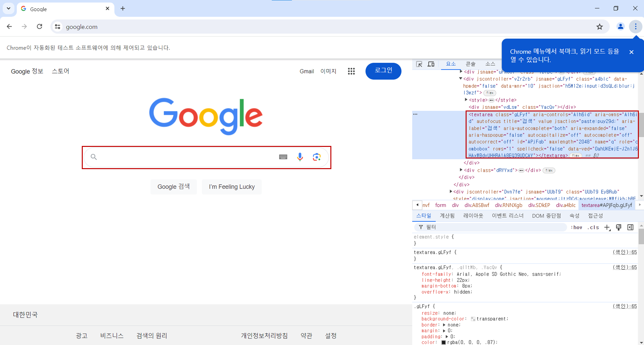Viewport: 644px width, 345px height.
Task: Open the DOM 중단점 sub-tab
Action: (x=546, y=216)
